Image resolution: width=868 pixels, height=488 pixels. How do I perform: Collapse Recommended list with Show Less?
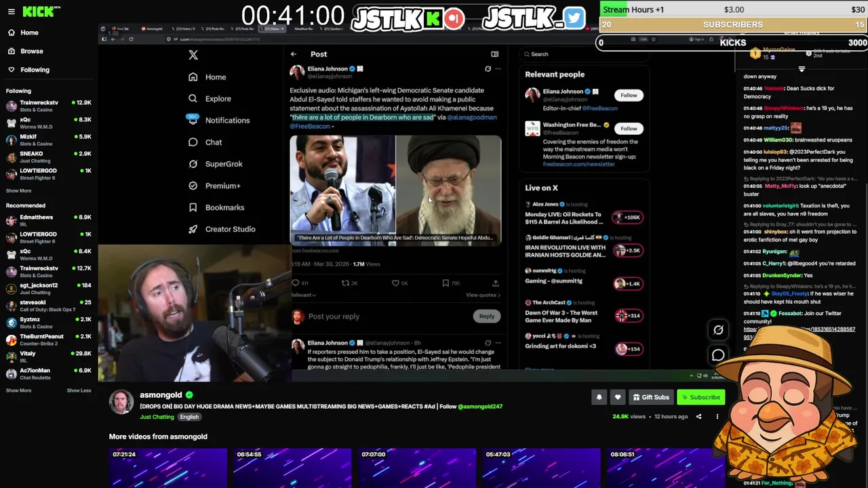click(79, 390)
